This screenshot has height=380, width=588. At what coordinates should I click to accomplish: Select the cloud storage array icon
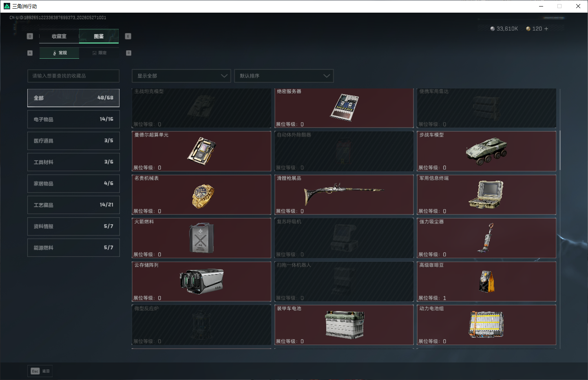coord(201,281)
